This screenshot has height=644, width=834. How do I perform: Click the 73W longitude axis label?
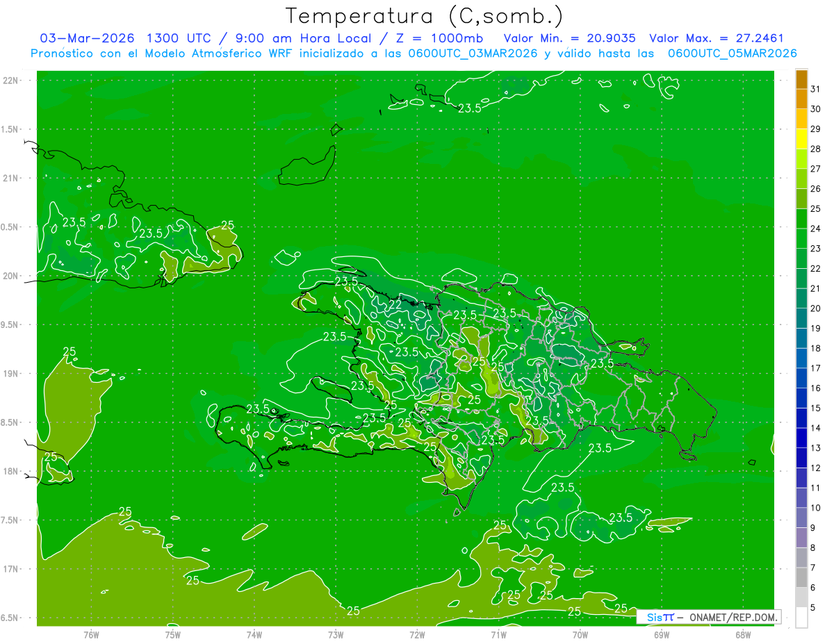pyautogui.click(x=336, y=635)
